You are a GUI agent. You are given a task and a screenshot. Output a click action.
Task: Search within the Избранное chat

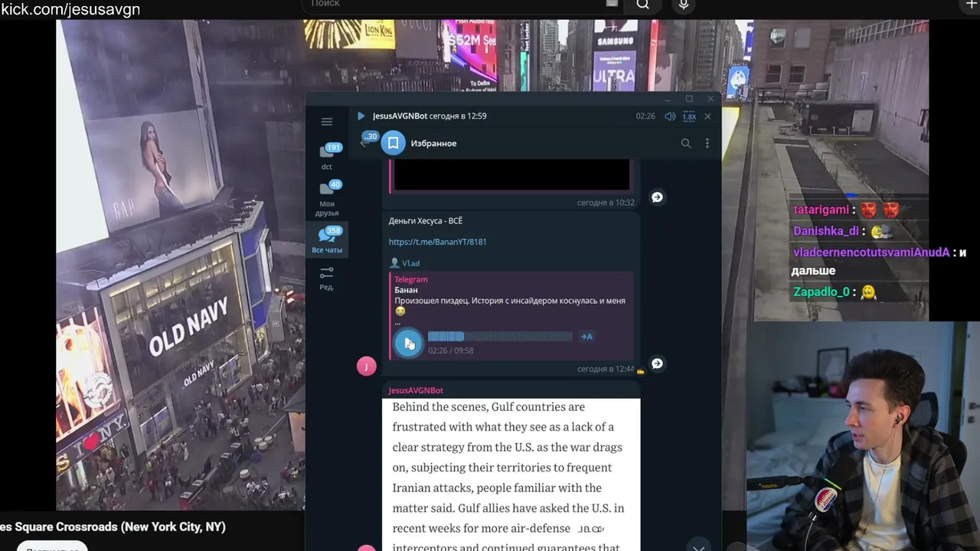pyautogui.click(x=686, y=143)
